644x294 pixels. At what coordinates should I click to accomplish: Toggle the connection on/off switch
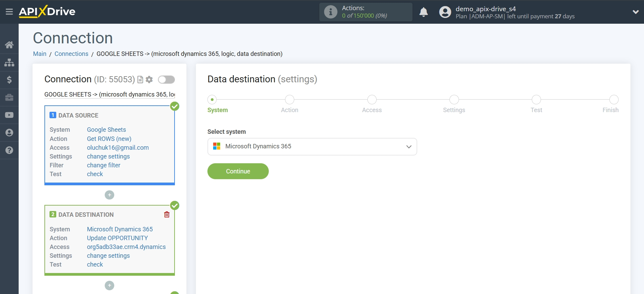(x=166, y=80)
